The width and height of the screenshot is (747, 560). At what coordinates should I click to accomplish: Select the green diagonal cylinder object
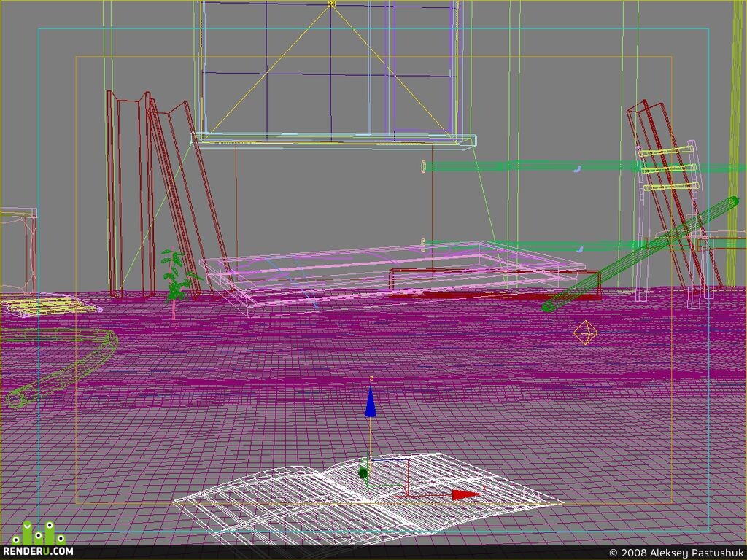pyautogui.click(x=640, y=254)
